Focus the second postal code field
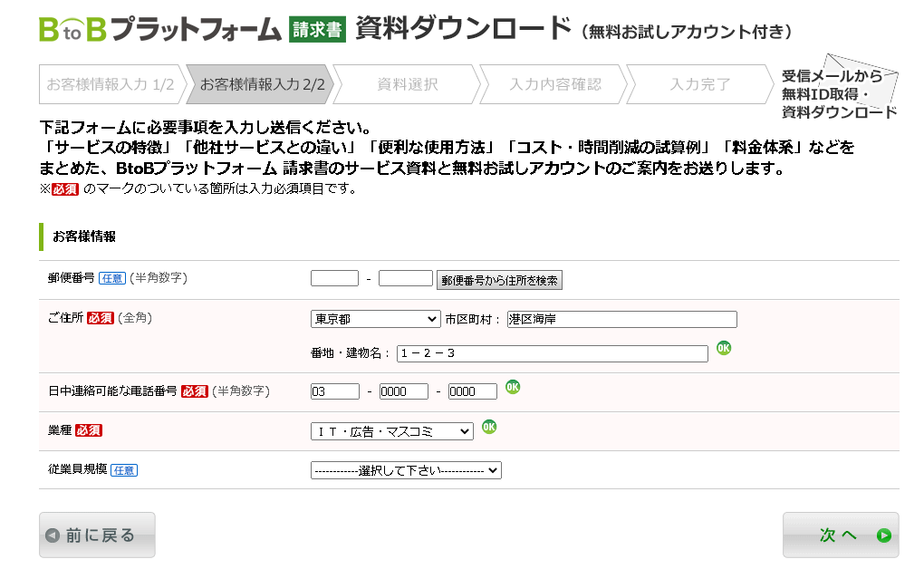 pos(406,278)
